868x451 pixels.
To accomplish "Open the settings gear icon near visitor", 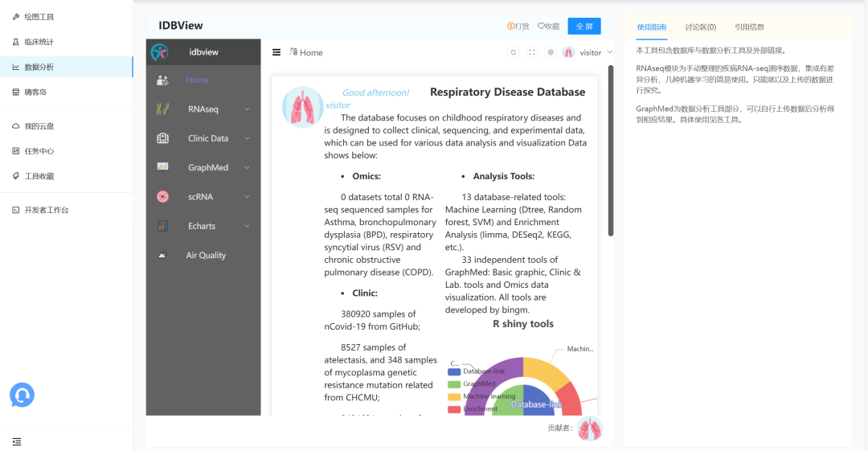I will tap(551, 52).
